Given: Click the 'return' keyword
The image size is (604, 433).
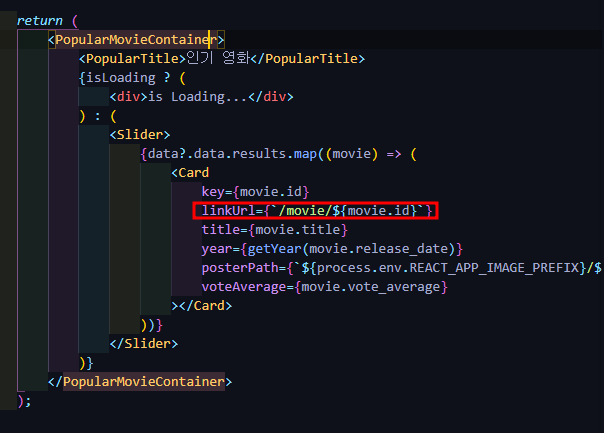Looking at the screenshot, I should (40, 20).
